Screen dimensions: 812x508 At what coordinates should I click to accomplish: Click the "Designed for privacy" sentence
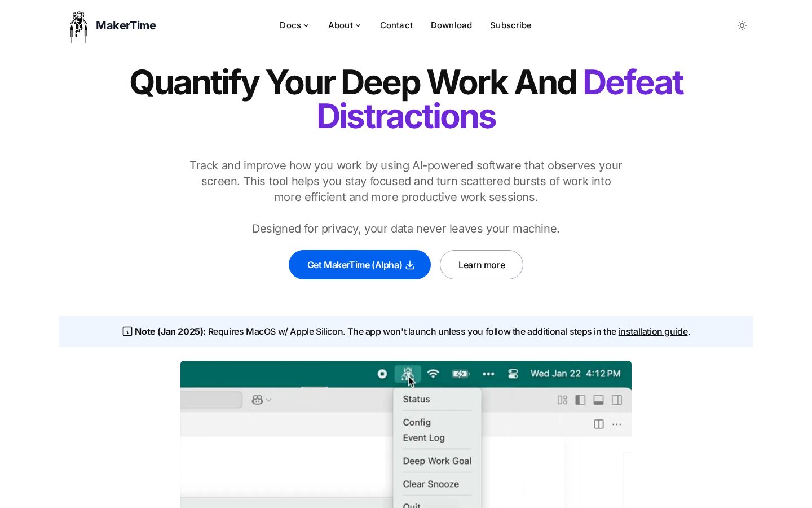tap(406, 229)
